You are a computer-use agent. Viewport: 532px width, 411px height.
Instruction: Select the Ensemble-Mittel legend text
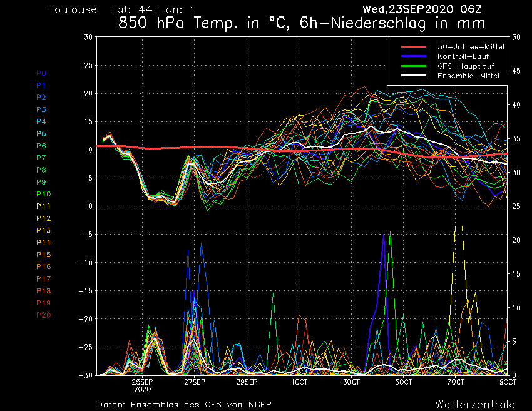(468, 76)
